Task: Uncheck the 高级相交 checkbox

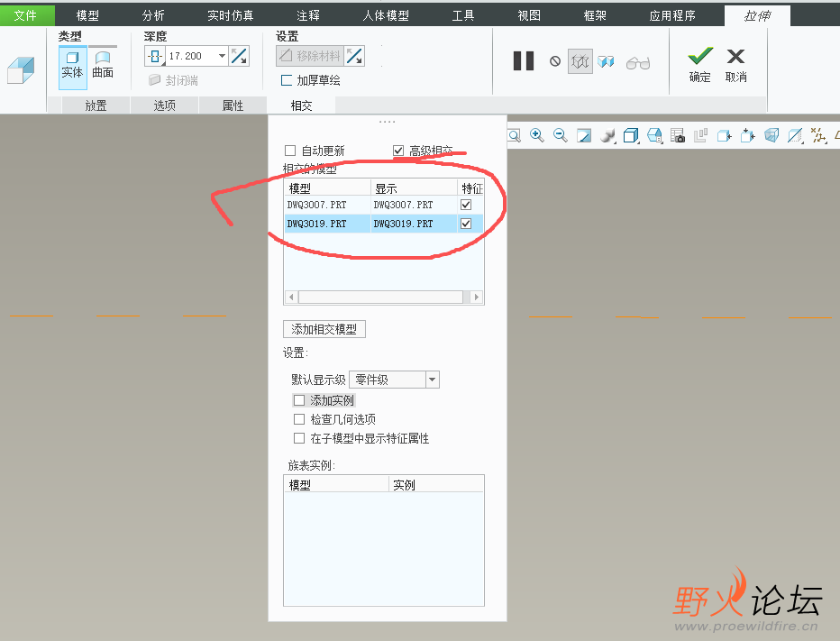Action: (x=398, y=151)
